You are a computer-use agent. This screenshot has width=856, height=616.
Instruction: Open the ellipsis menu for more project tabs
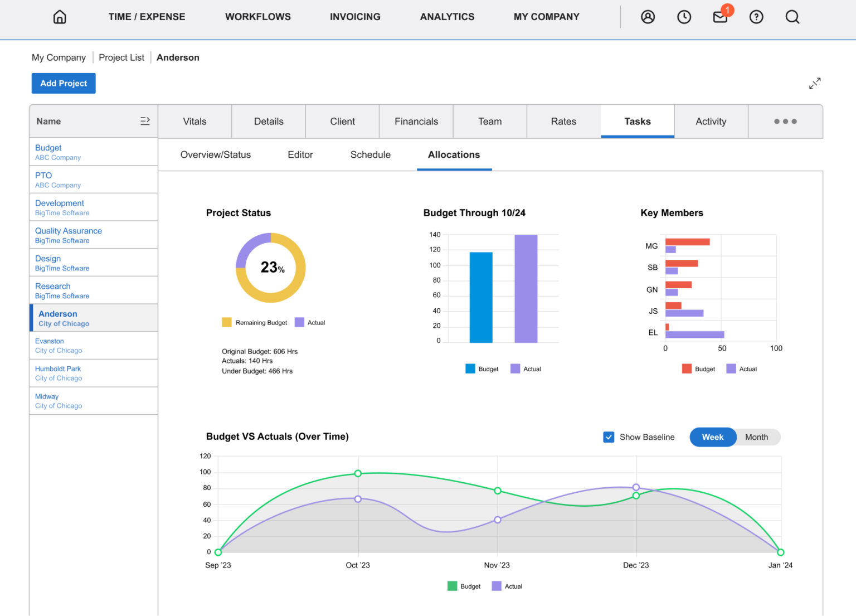click(x=785, y=121)
